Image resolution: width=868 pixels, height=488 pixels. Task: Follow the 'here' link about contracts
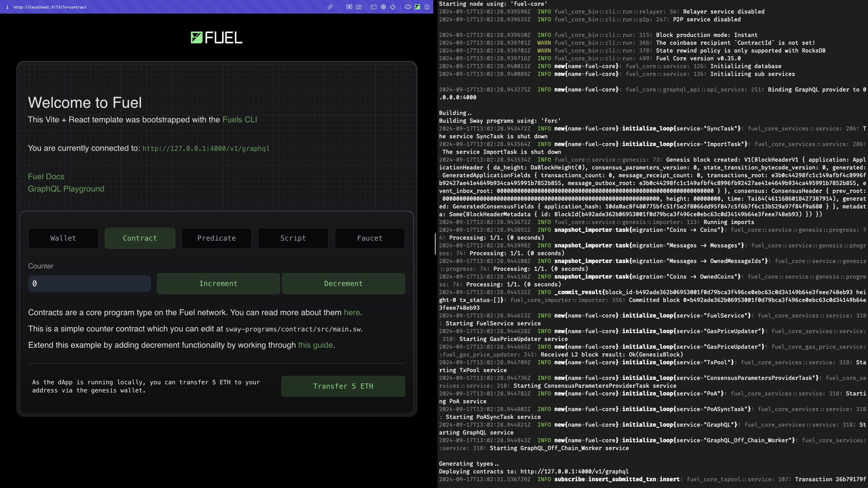click(x=352, y=312)
